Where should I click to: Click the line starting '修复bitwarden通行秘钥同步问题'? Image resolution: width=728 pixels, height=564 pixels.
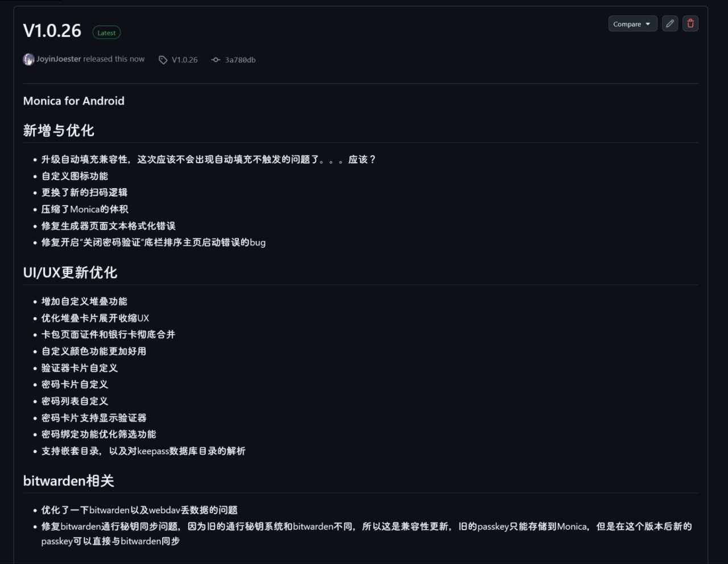[366, 534]
